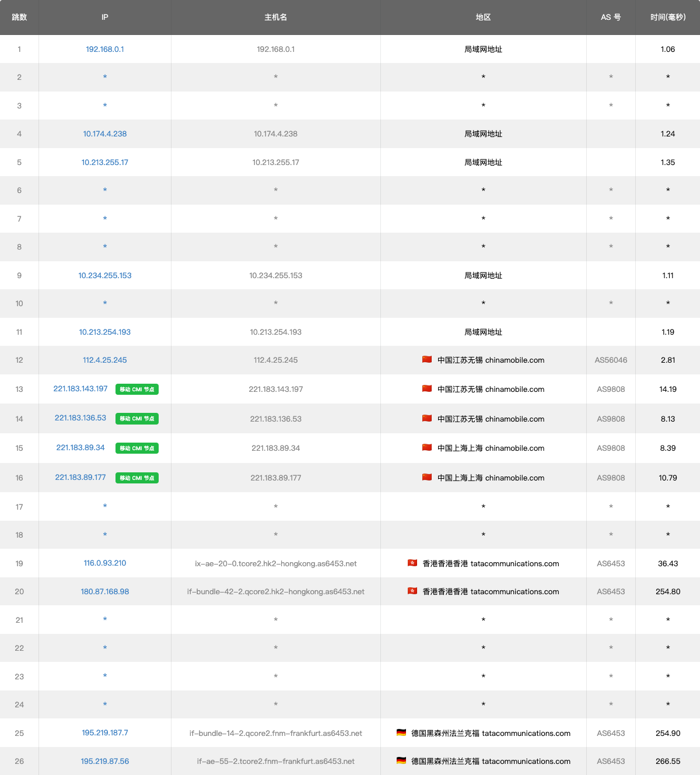Click the IP column header
This screenshot has height=775, width=700.
pyautogui.click(x=105, y=17)
